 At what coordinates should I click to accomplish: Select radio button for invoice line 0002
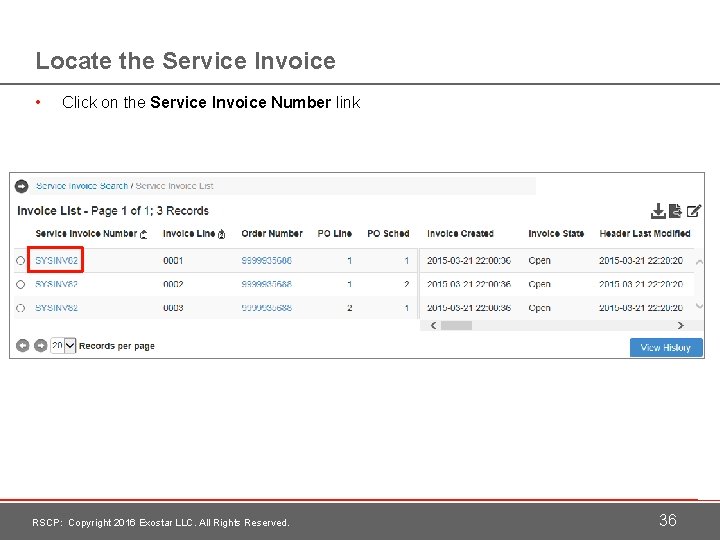20,284
